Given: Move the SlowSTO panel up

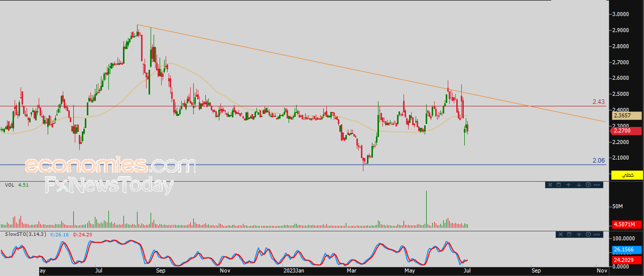Looking at the screenshot, I should (579, 234).
